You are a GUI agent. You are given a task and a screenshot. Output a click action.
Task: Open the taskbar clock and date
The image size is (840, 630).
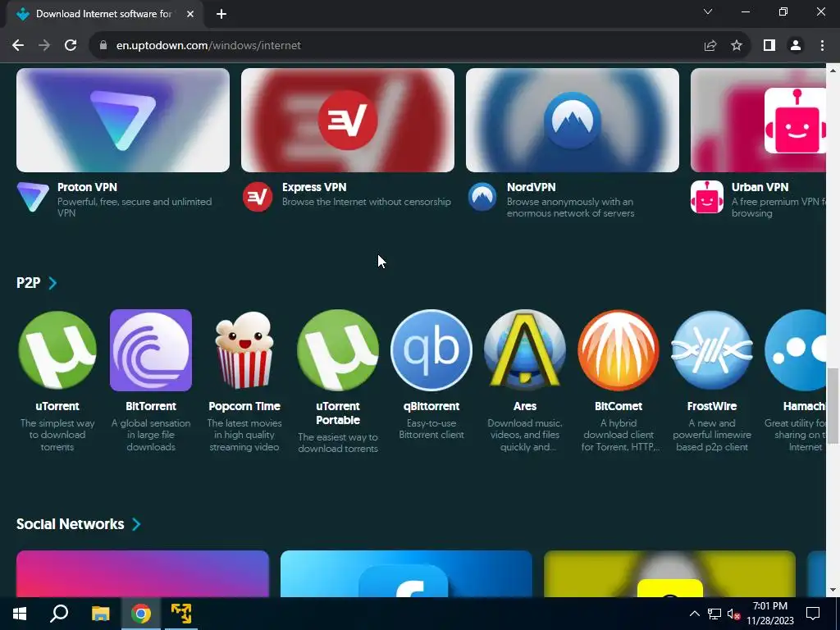770,614
